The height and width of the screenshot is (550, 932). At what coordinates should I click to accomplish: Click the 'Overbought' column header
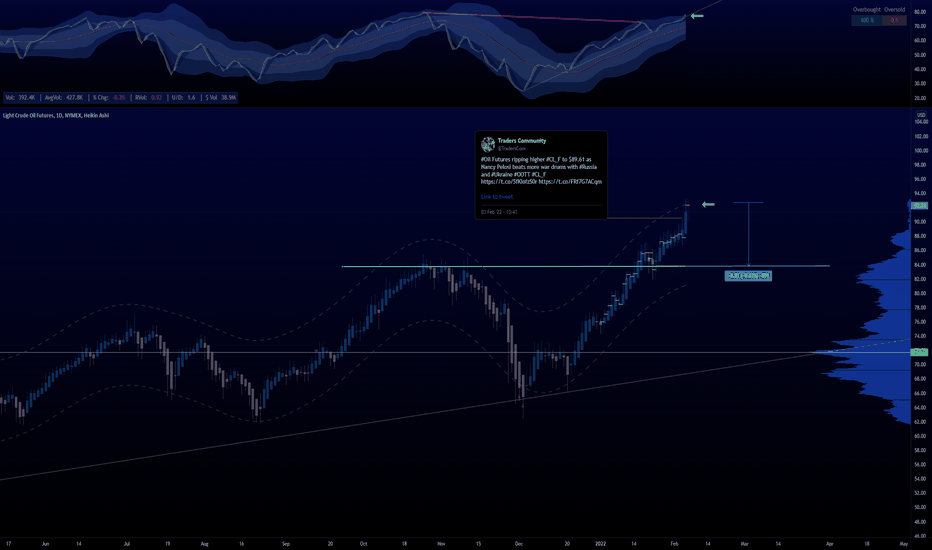[867, 10]
